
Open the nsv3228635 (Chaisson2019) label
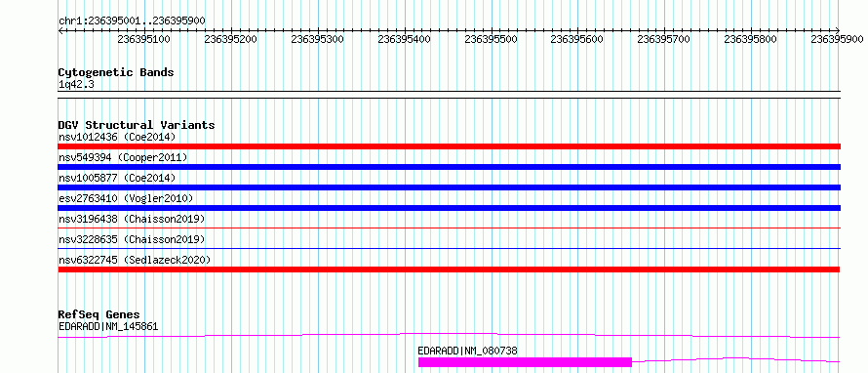point(132,239)
